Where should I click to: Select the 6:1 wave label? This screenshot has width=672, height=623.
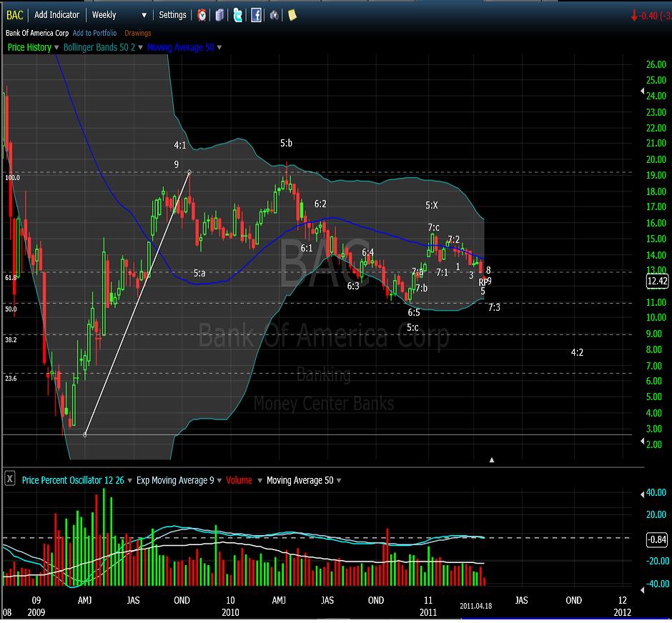click(307, 249)
